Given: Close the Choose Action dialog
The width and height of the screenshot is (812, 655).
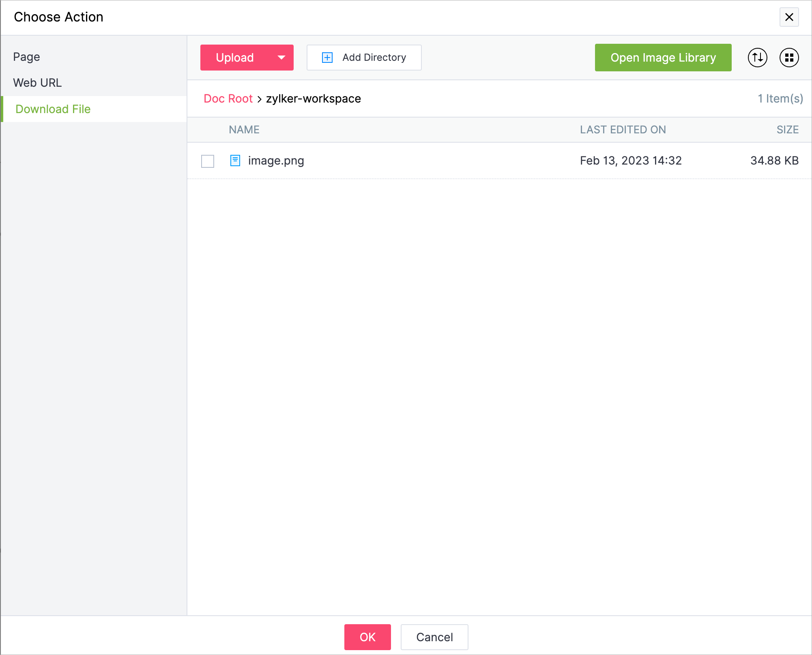Looking at the screenshot, I should [789, 17].
